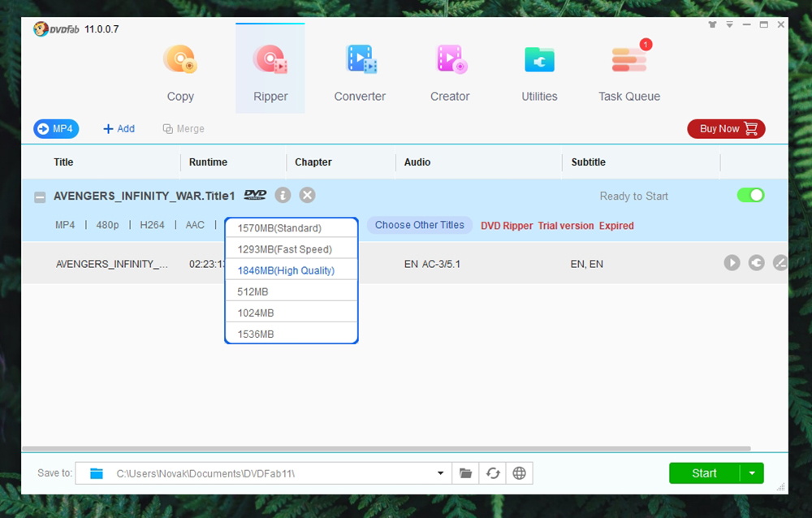Click the DVDFab logo
812x518 pixels.
click(57, 29)
